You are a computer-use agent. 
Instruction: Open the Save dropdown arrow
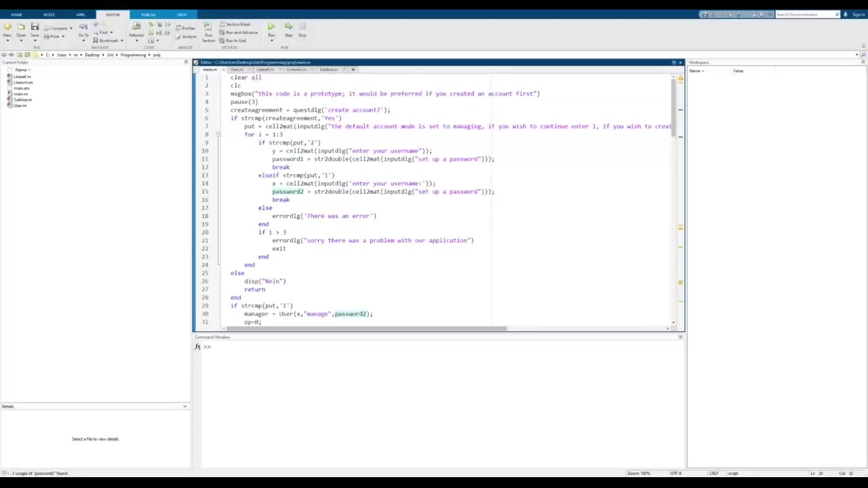tap(35, 41)
